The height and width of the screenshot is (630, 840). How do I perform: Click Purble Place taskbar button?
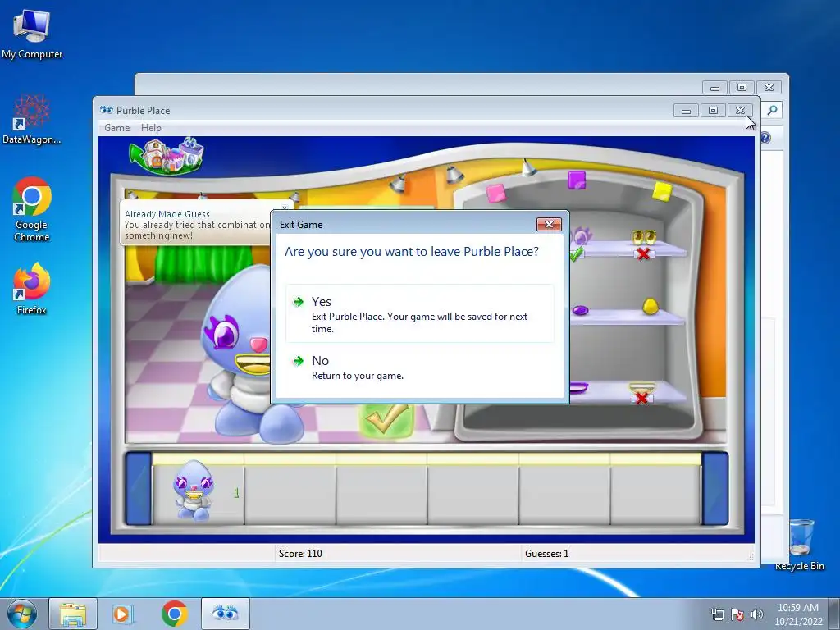(225, 614)
